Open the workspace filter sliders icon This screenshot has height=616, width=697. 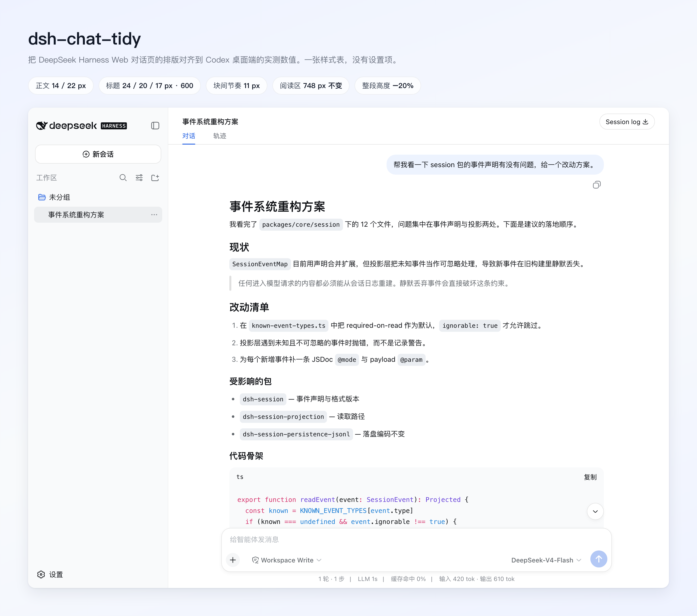139,178
